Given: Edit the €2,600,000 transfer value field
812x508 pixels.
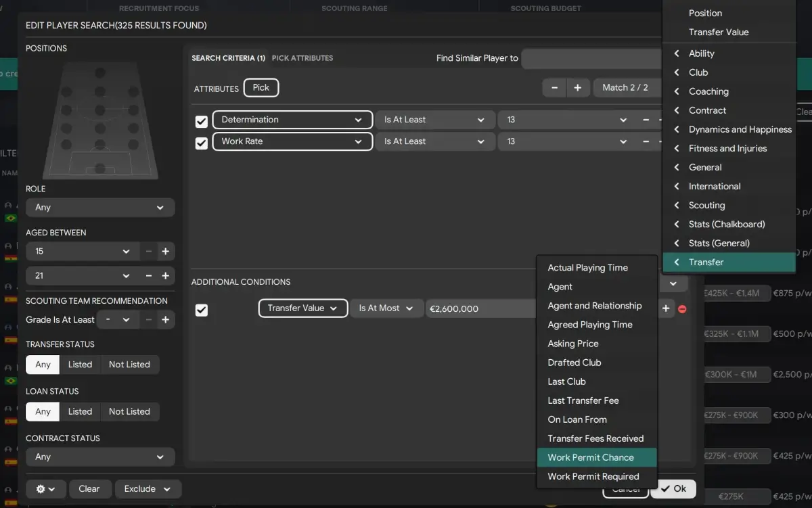Looking at the screenshot, I should pyautogui.click(x=480, y=308).
